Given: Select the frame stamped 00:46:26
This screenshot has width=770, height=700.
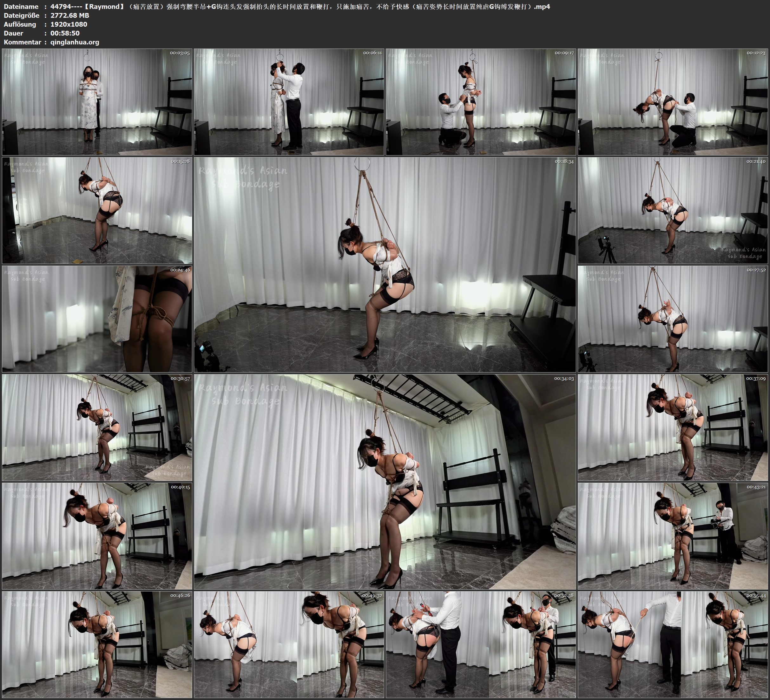Looking at the screenshot, I should pyautogui.click(x=97, y=644).
